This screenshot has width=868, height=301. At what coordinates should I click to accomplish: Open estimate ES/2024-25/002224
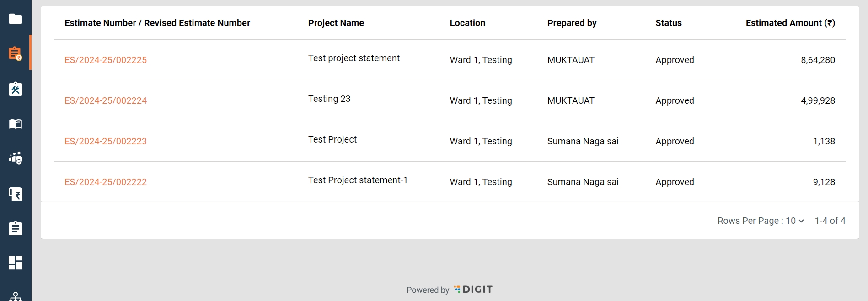coord(106,101)
